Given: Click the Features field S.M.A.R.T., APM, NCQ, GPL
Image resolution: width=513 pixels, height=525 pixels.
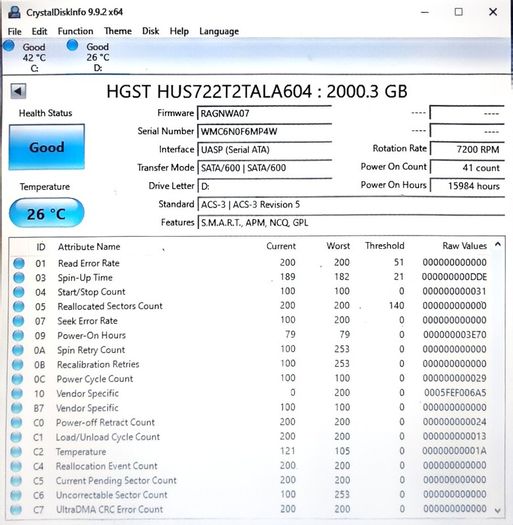Looking at the screenshot, I should tap(351, 223).
